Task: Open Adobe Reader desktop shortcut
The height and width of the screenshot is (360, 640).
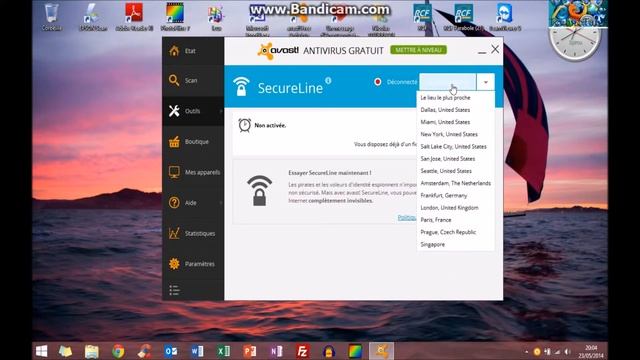Action: tap(134, 17)
